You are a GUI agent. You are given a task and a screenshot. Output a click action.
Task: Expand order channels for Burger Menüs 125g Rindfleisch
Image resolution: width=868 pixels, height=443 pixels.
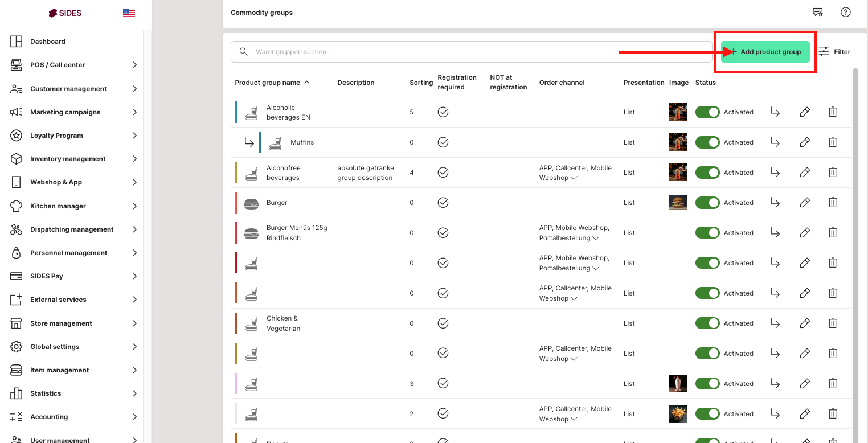[596, 238]
